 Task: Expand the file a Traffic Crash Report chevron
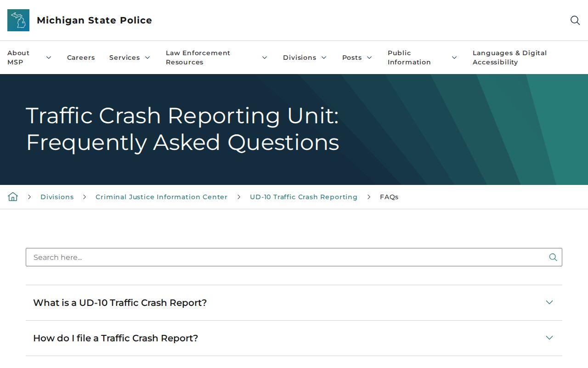pos(549,338)
